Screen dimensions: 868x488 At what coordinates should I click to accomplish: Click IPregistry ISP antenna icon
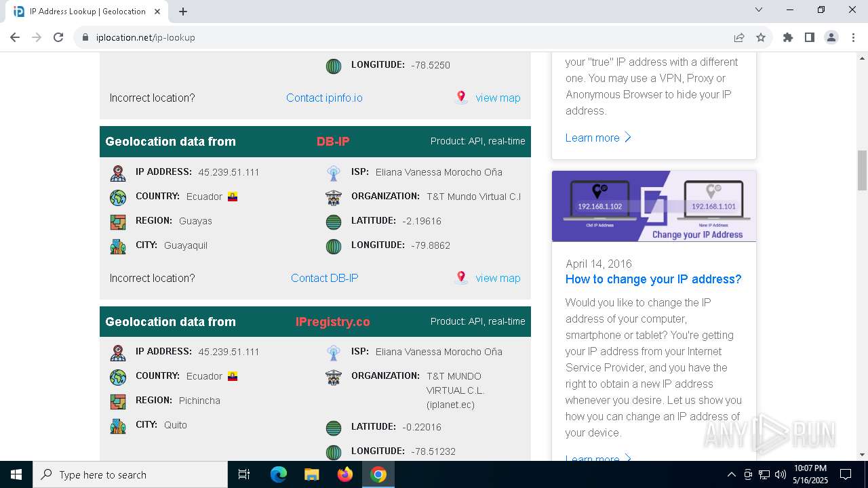click(x=333, y=352)
